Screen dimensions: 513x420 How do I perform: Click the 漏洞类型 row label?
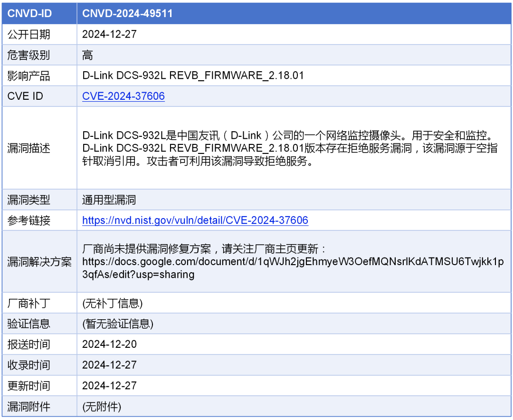pos(29,200)
